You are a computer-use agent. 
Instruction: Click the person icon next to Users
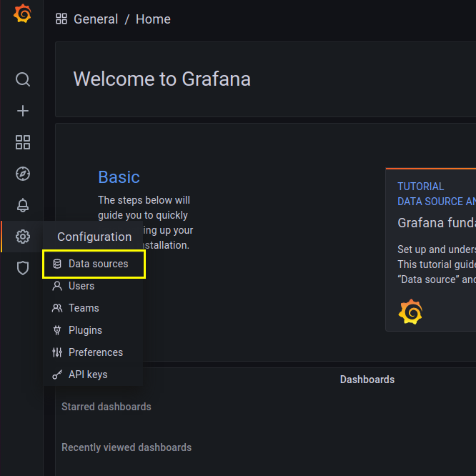coord(57,286)
